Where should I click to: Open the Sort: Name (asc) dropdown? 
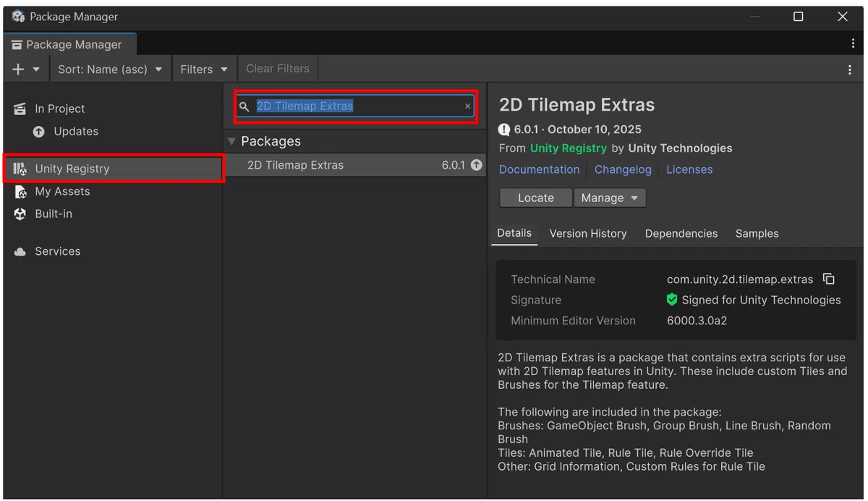tap(110, 70)
